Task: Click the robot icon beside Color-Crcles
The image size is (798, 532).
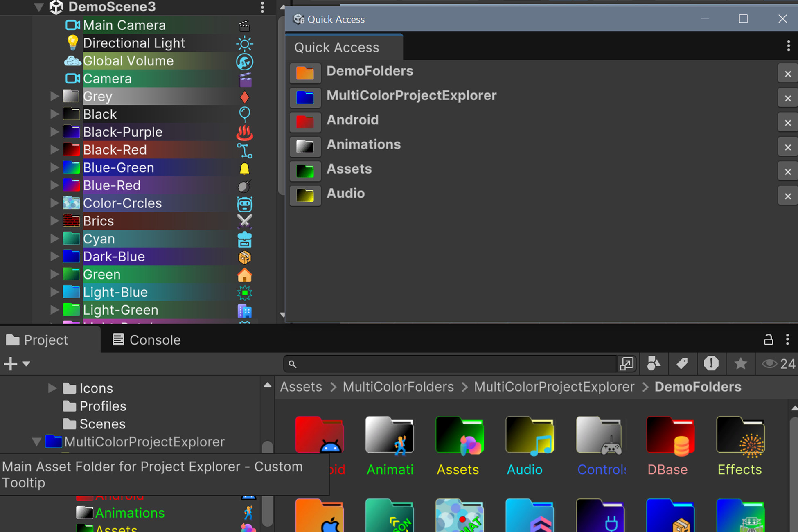Action: coord(245,203)
